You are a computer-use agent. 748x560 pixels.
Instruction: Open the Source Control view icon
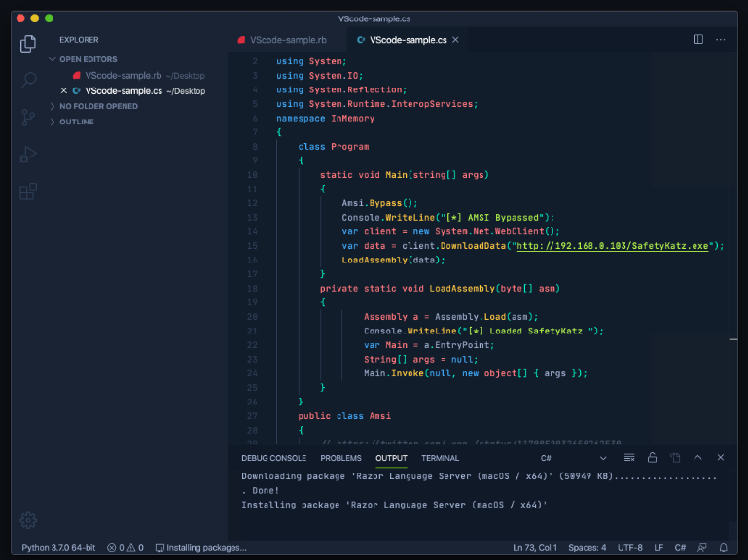(x=28, y=118)
